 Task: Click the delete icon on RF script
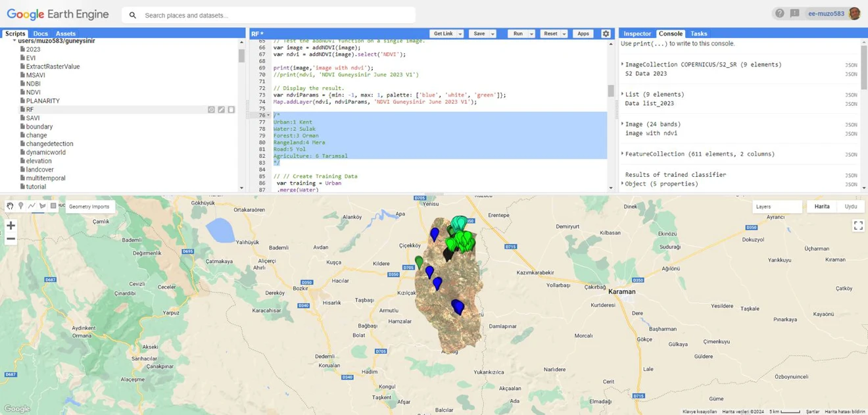coord(231,110)
